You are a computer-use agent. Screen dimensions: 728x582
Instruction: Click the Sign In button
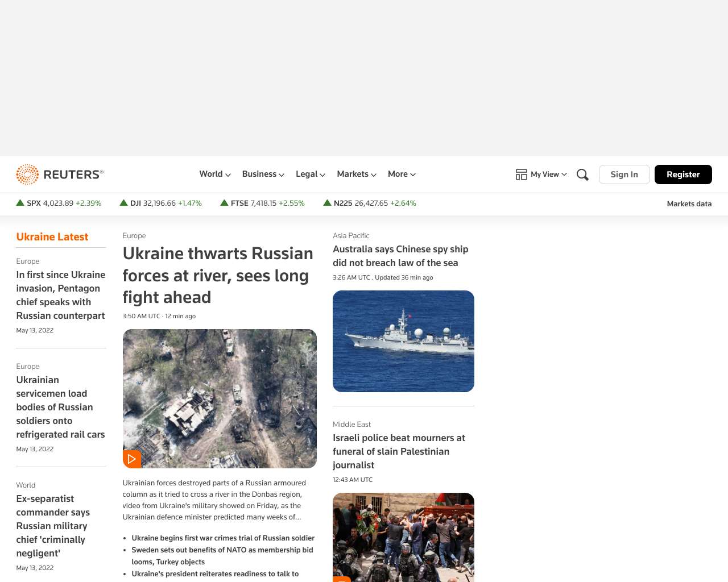tap(624, 174)
